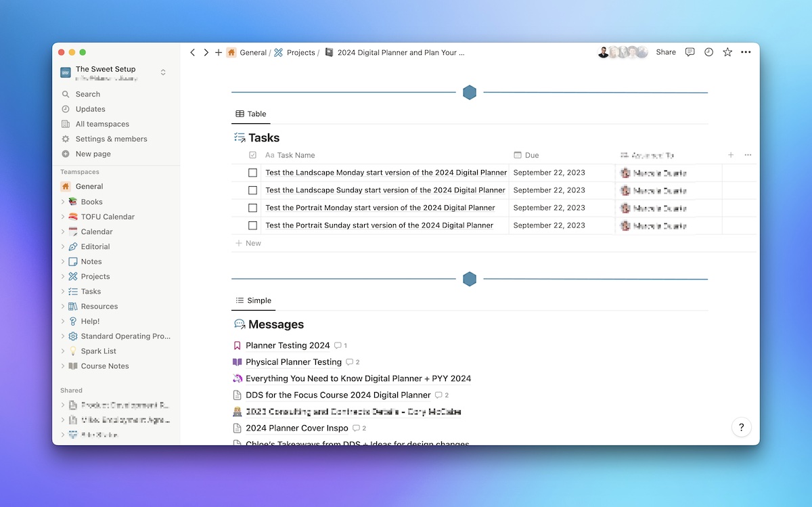
Task: Open the three-dot page menu in the top bar
Action: (746, 52)
